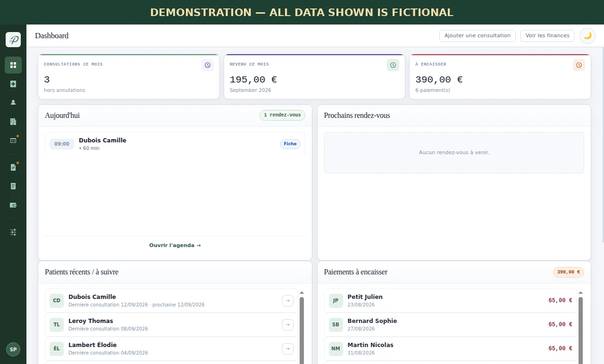Screen dimensions: 604x364
Task: Click the NM avatar for Martin Nicolas
Action: (336, 349)
